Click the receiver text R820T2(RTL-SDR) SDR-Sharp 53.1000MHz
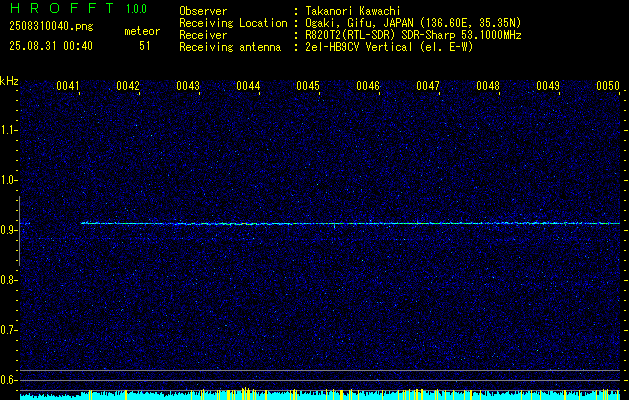Image resolution: width=629 pixels, height=400 pixels. point(413,35)
